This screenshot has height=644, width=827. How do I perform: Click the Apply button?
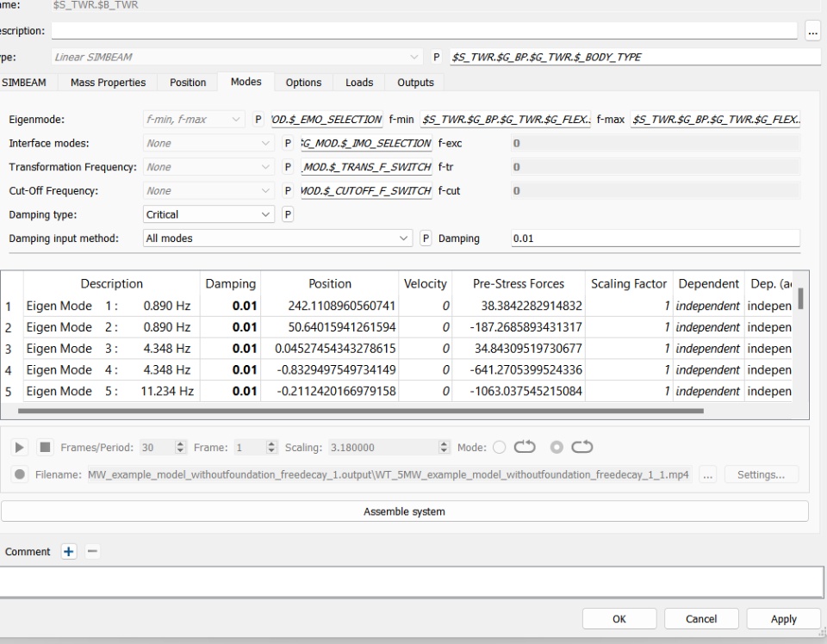(x=783, y=619)
